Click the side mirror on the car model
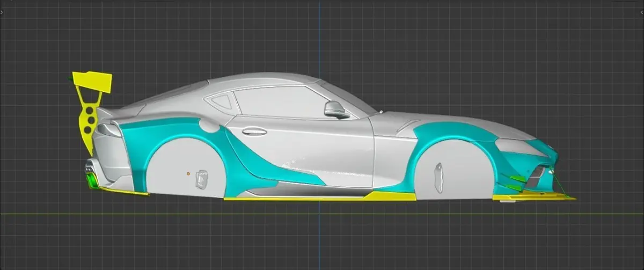Image resolution: width=644 pixels, height=270 pixels. (x=336, y=109)
